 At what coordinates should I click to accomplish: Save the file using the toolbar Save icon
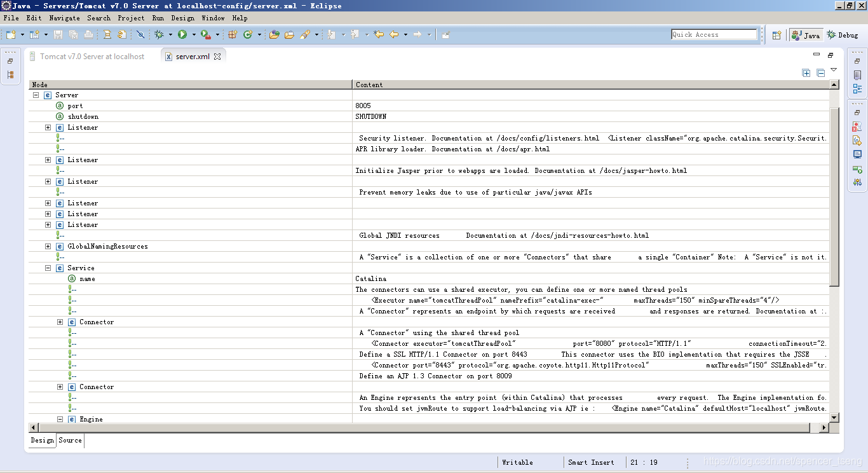(x=58, y=34)
